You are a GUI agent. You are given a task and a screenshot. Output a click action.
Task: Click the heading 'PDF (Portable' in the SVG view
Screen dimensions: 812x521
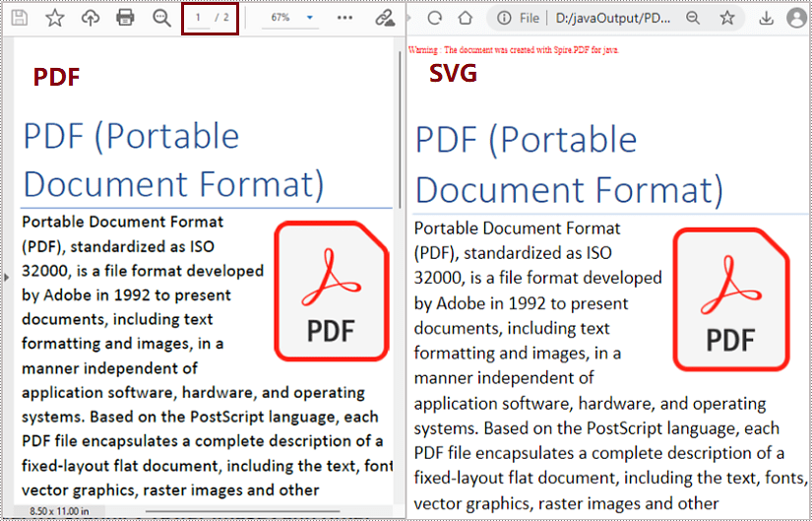[527, 140]
